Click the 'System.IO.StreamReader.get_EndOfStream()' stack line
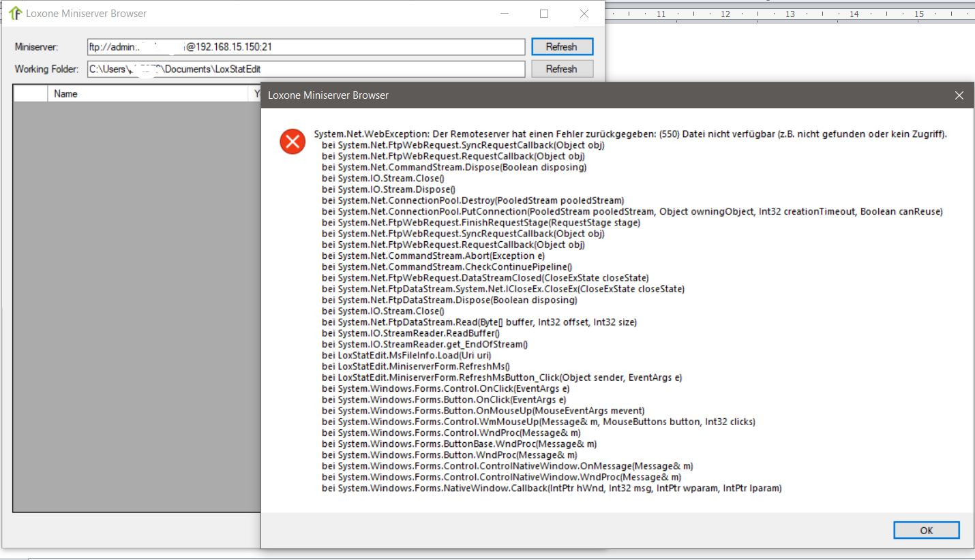This screenshot has width=975, height=560. 425,345
